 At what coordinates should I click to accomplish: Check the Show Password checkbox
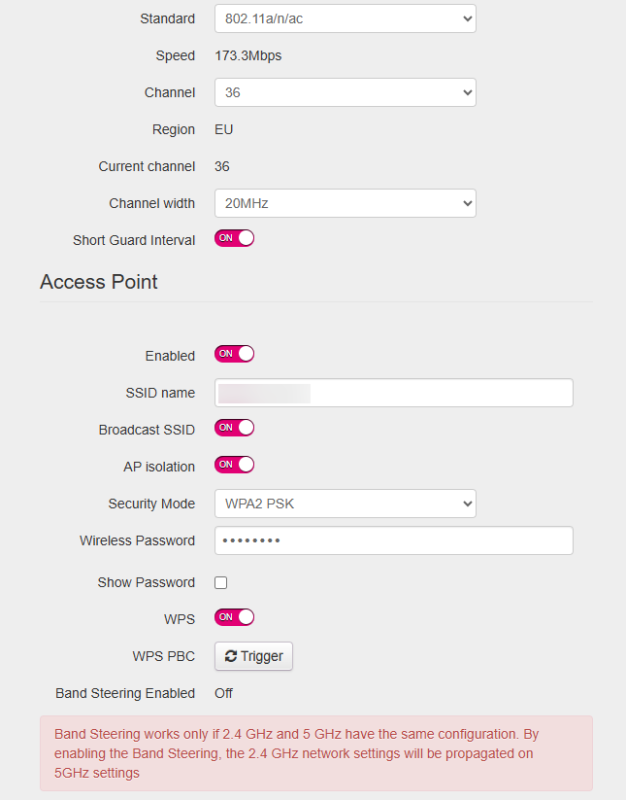[221, 583]
